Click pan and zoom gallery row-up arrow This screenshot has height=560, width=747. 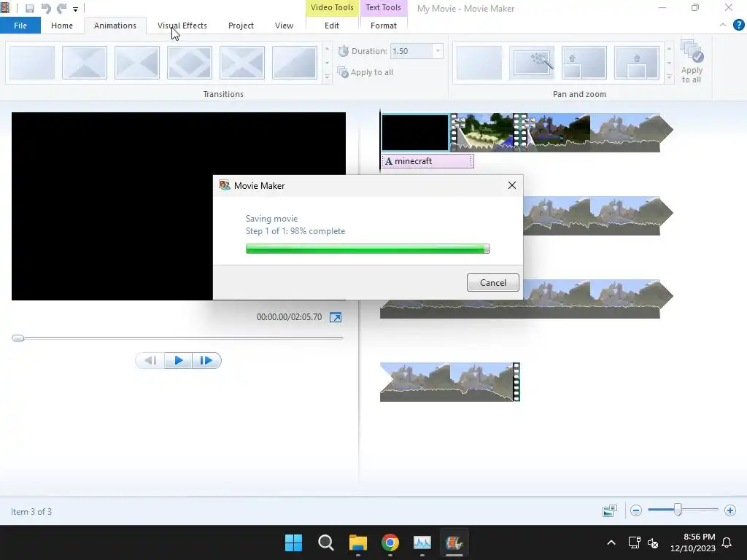click(669, 49)
